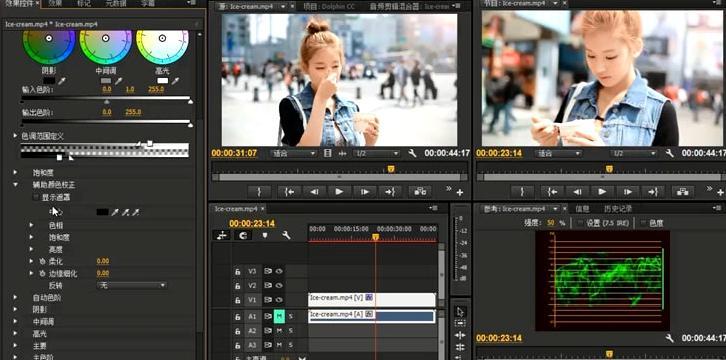Hide track V2 output with eye icon

pos(279,286)
